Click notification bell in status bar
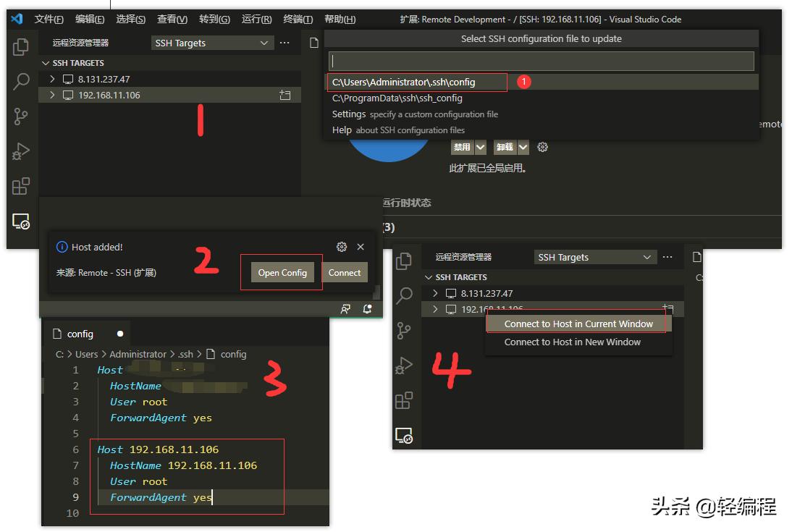792x532 pixels. (367, 308)
